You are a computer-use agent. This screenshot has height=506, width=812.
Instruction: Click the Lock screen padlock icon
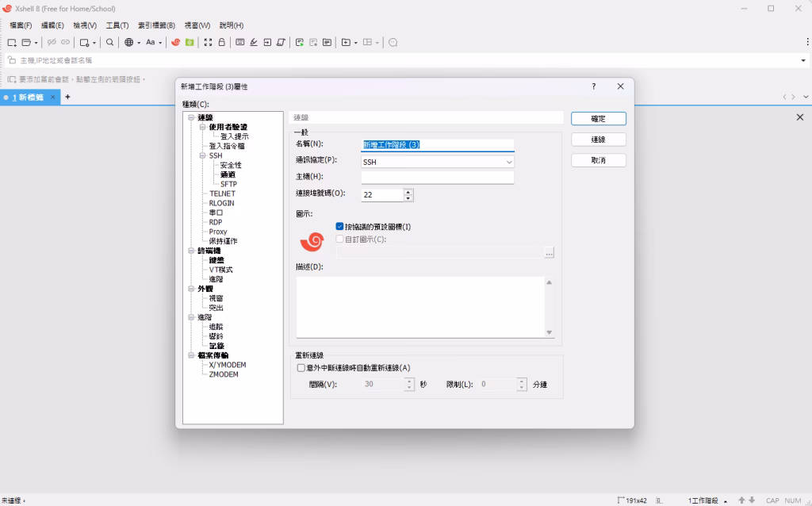(222, 43)
